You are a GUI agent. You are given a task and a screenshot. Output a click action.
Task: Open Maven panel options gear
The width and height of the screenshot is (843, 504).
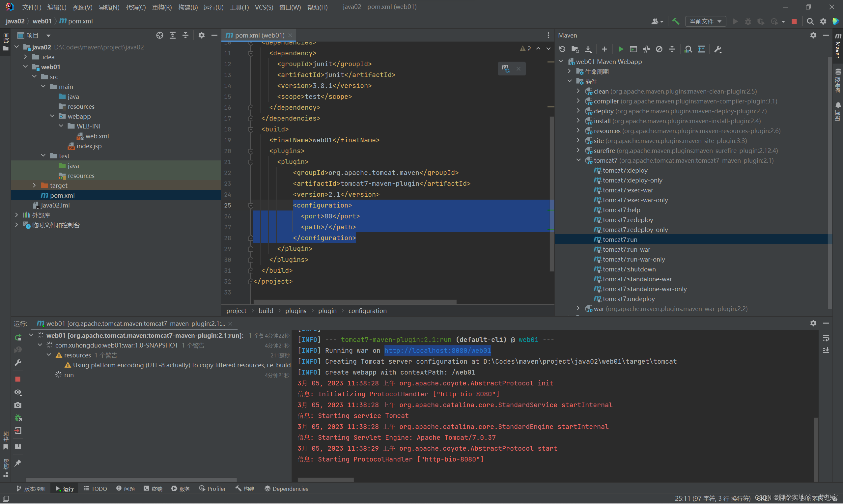pos(813,35)
